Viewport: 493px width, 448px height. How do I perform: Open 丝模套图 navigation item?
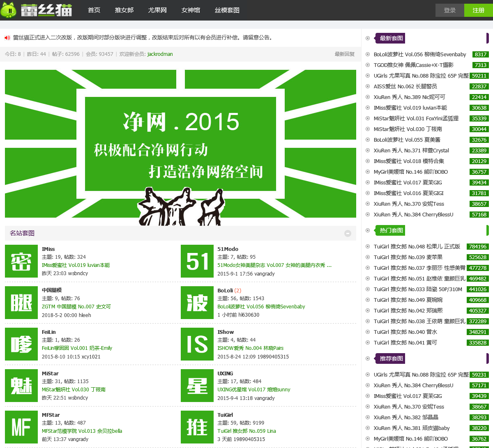coord(227,10)
